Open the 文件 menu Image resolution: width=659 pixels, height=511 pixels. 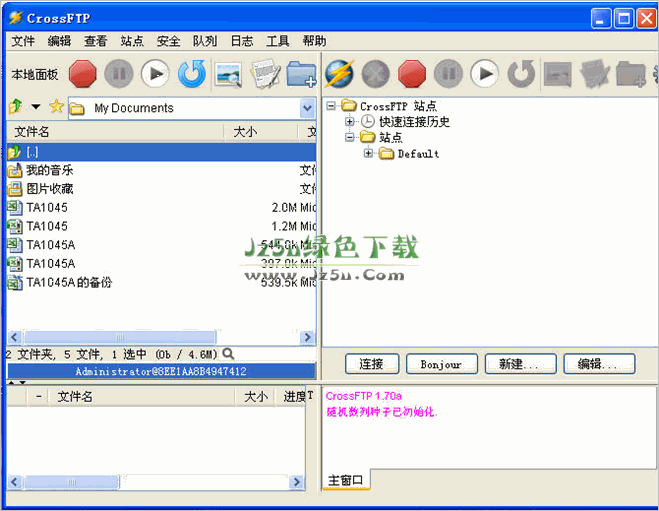coord(23,41)
